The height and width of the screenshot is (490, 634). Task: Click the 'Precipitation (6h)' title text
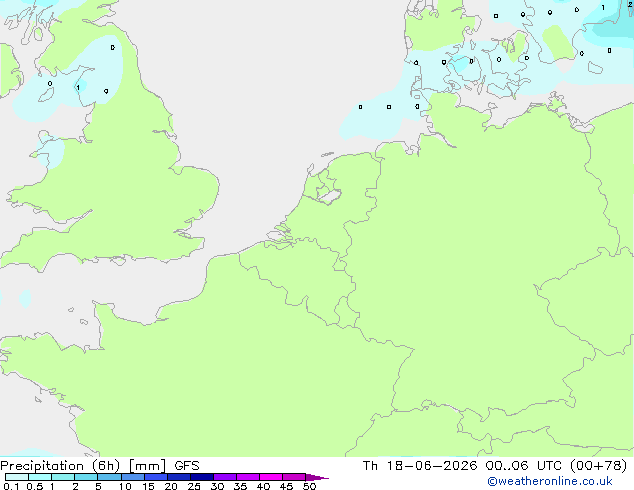coord(60,466)
